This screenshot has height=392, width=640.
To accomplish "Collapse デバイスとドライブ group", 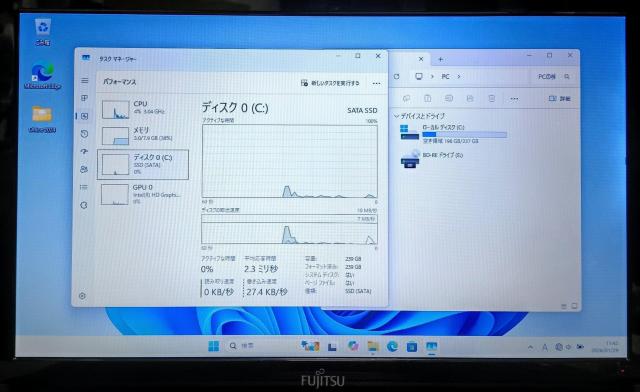I will pos(396,116).
